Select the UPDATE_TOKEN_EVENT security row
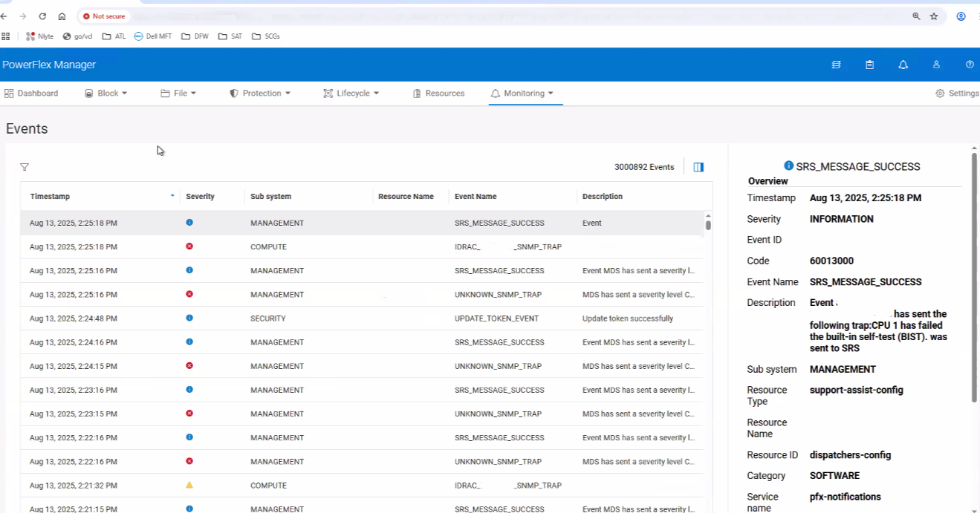Image resolution: width=980 pixels, height=513 pixels. 496,318
